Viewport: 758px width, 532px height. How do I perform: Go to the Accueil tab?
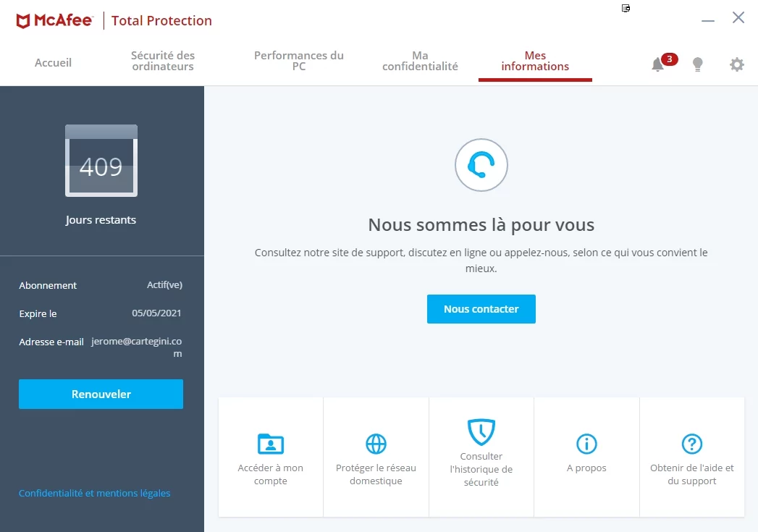[53, 62]
